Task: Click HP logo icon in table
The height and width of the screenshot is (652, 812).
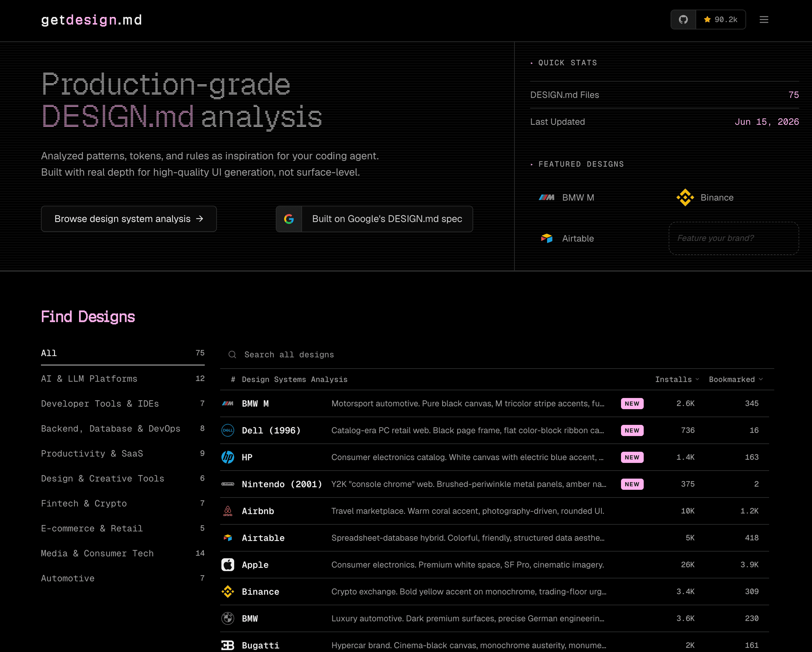Action: tap(228, 457)
